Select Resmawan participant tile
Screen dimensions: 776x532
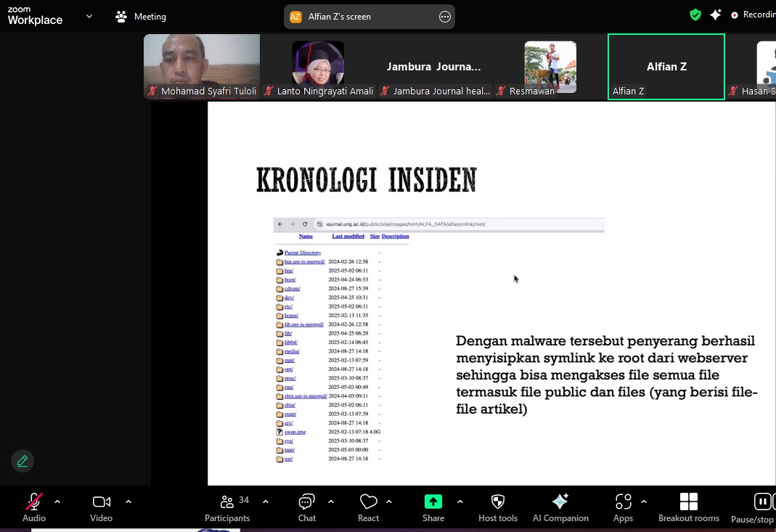(550, 66)
